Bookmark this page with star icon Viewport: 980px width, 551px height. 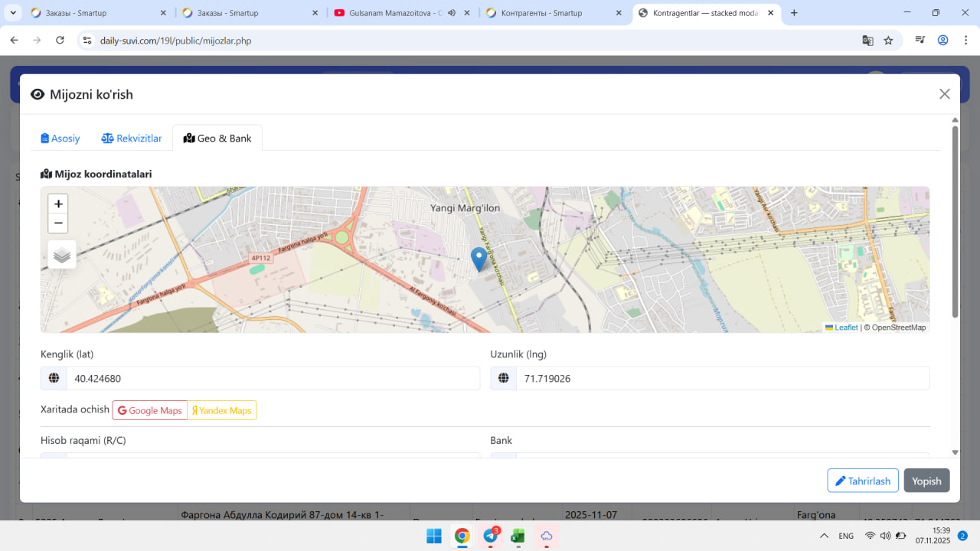coord(888,41)
